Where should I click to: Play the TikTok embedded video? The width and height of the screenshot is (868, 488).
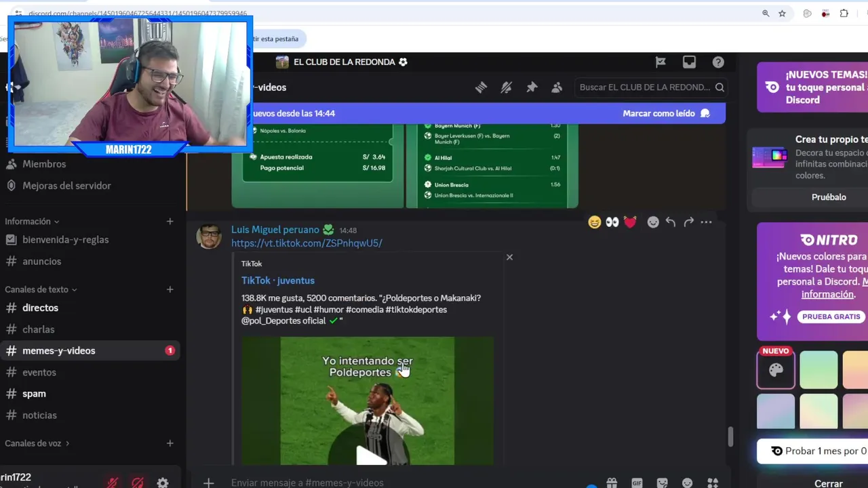pos(371,455)
